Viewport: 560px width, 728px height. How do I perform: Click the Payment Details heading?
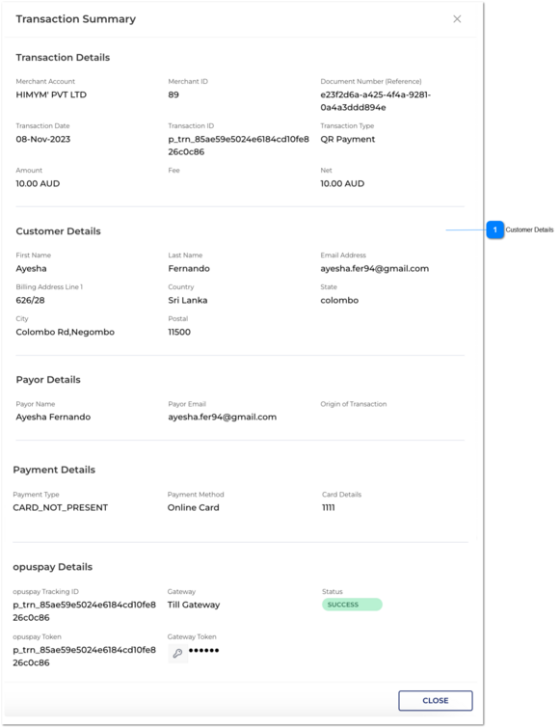click(x=54, y=470)
